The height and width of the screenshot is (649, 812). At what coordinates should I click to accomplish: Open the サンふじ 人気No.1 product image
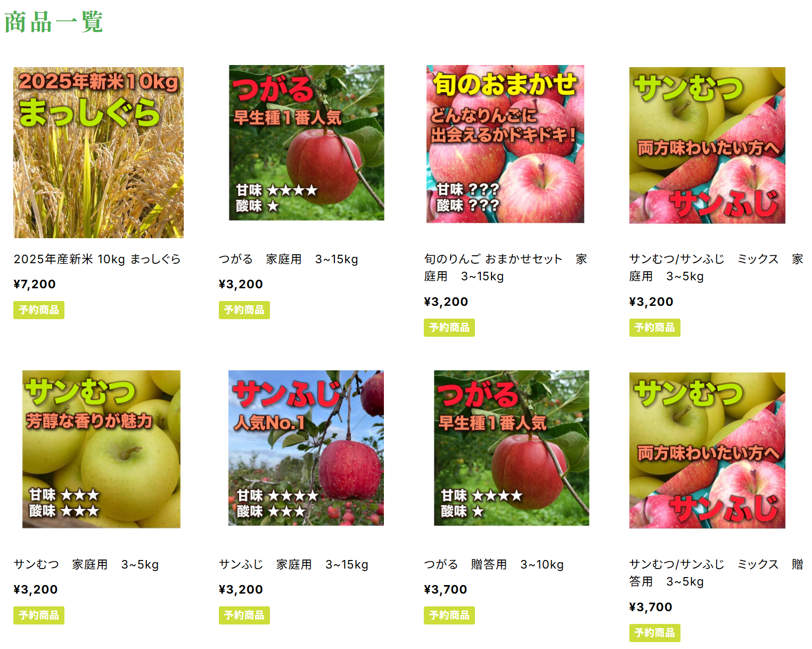pos(306,448)
